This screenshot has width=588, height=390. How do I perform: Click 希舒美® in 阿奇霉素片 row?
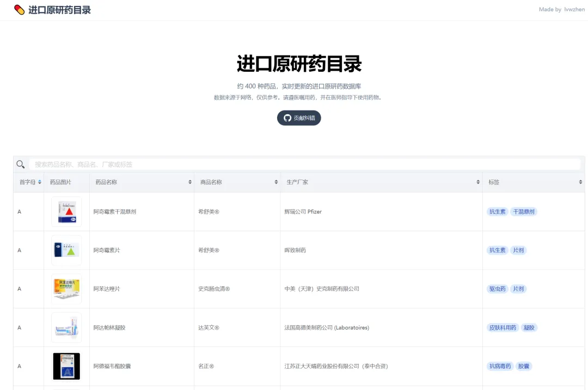point(209,250)
